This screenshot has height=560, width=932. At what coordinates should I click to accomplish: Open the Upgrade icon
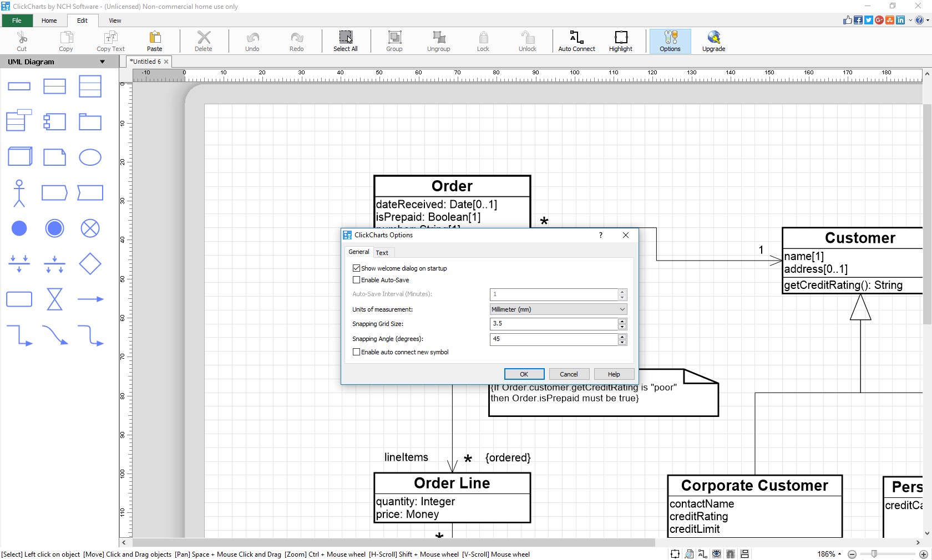(713, 40)
